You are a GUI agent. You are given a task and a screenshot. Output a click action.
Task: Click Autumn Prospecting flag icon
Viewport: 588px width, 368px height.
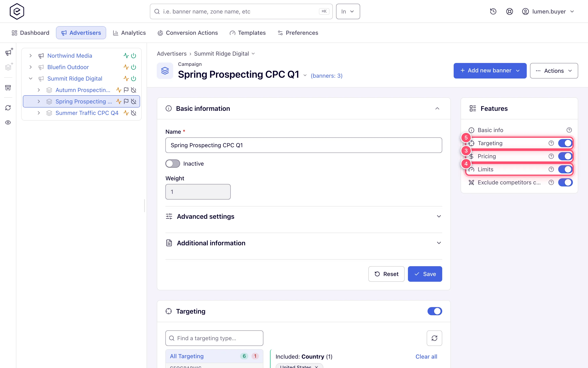[x=126, y=90]
